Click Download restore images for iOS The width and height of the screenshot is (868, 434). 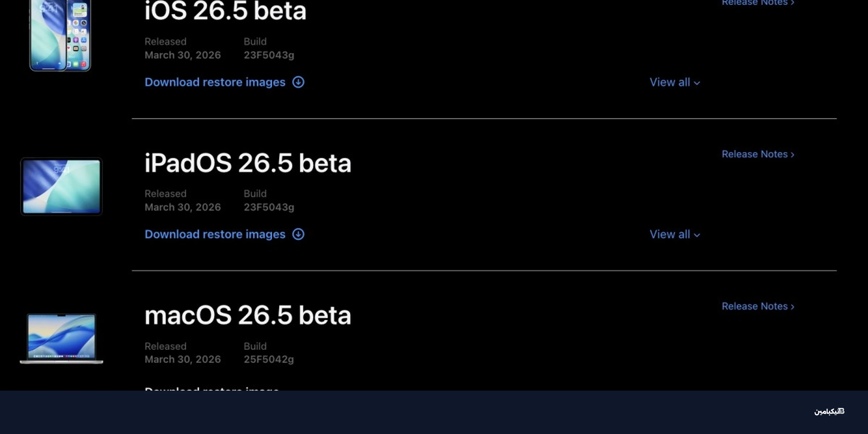coord(215,82)
